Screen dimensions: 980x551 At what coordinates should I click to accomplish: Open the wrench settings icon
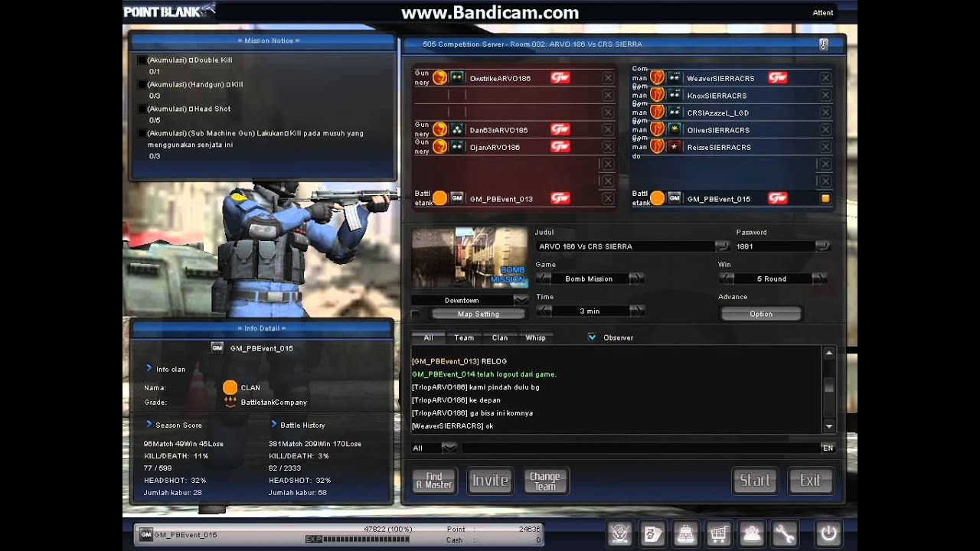click(785, 533)
